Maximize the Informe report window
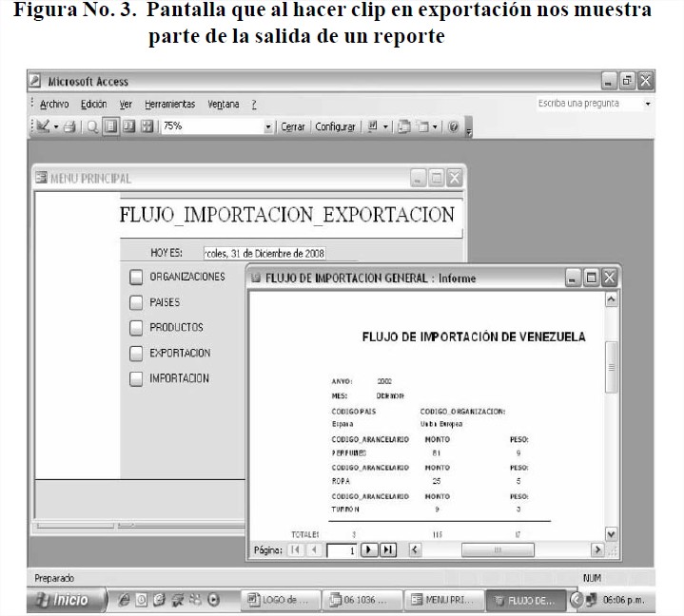The image size is (684, 616). point(591,278)
